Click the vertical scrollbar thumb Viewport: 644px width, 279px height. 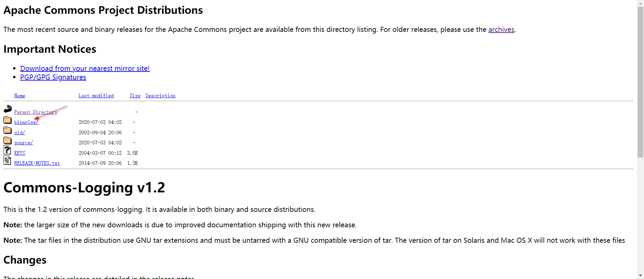(640, 81)
